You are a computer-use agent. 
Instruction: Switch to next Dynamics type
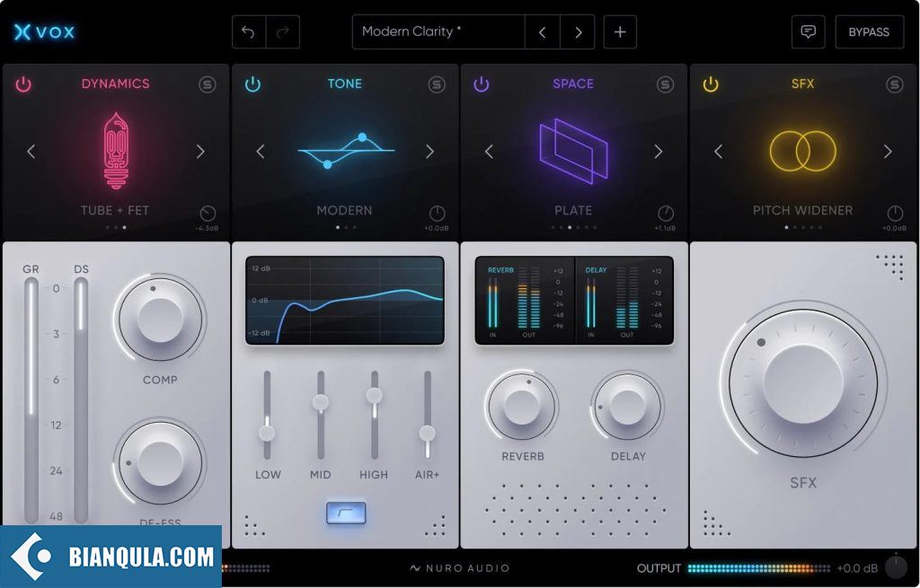[200, 152]
